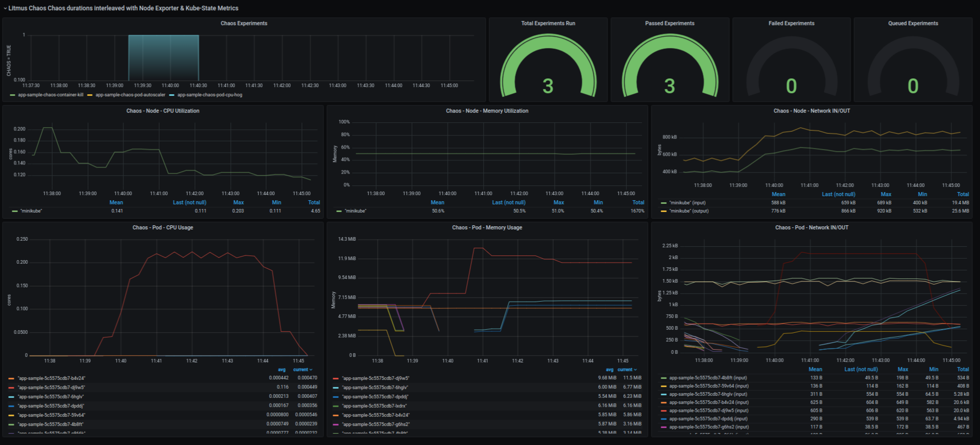Screen dimensions: 980x445
Task: Sort Pod CPU Usage legend by avg
Action: [281, 370]
